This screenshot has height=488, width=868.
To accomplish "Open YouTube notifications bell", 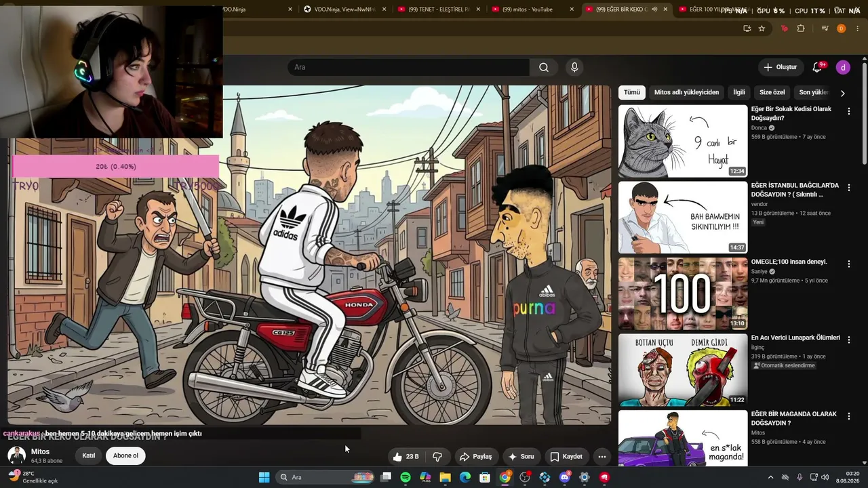I will coord(817,67).
